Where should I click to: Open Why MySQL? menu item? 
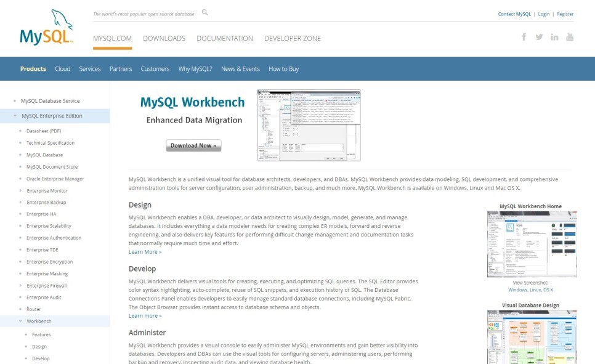coord(195,69)
